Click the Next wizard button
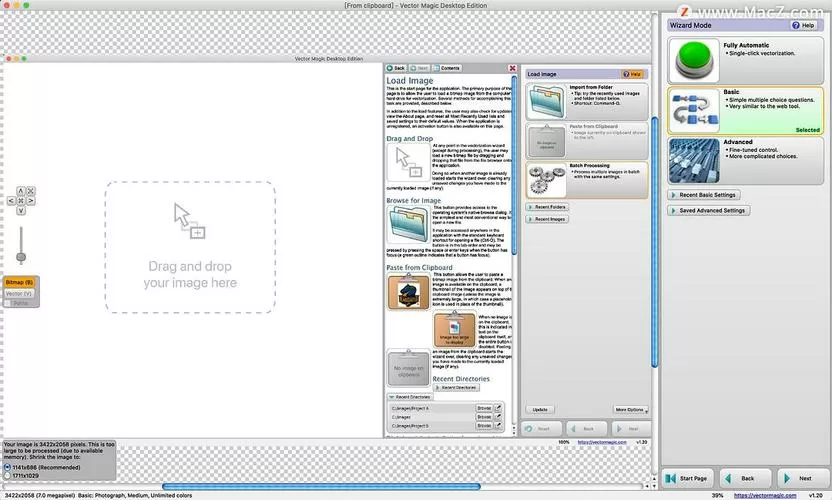This screenshot has height=500, width=832. tap(802, 478)
